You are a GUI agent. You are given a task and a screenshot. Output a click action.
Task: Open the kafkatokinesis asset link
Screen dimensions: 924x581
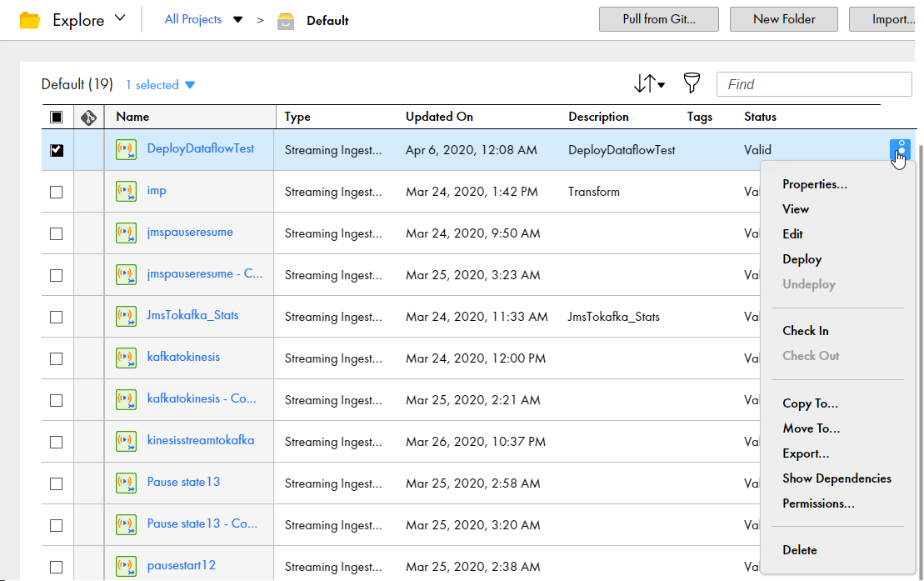point(183,357)
